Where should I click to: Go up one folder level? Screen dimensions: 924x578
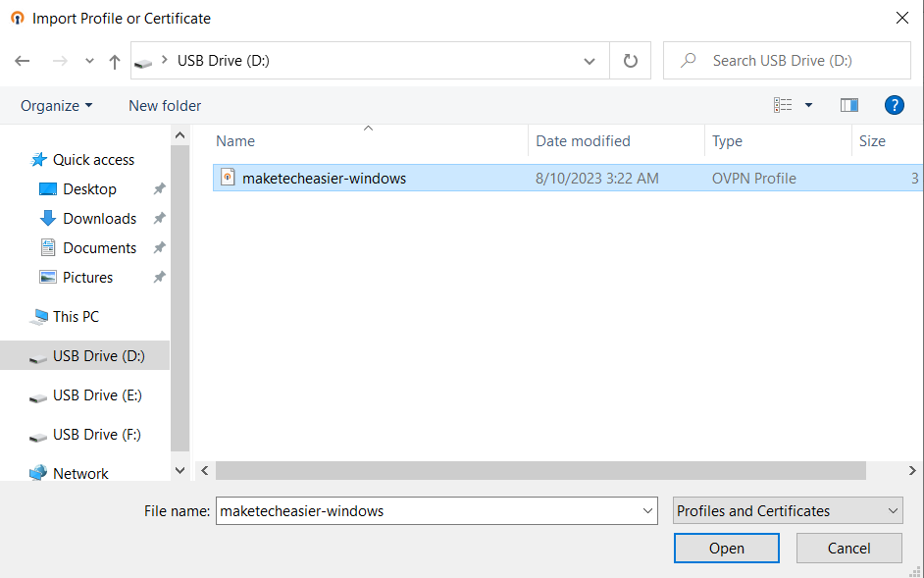click(115, 60)
